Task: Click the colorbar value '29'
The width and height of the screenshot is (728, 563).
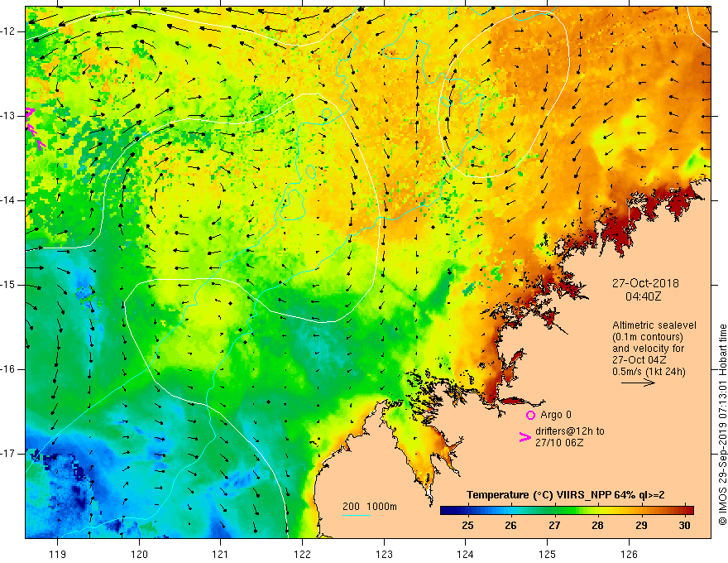Action: click(x=641, y=526)
